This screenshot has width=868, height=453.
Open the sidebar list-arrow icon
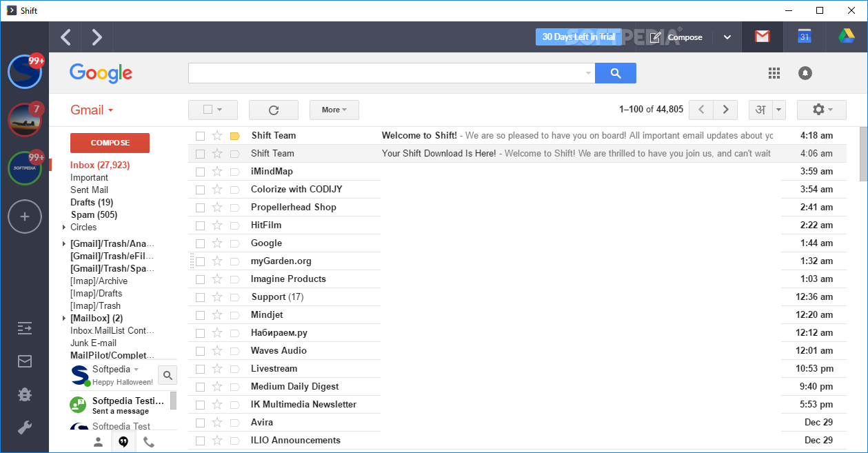coord(25,328)
